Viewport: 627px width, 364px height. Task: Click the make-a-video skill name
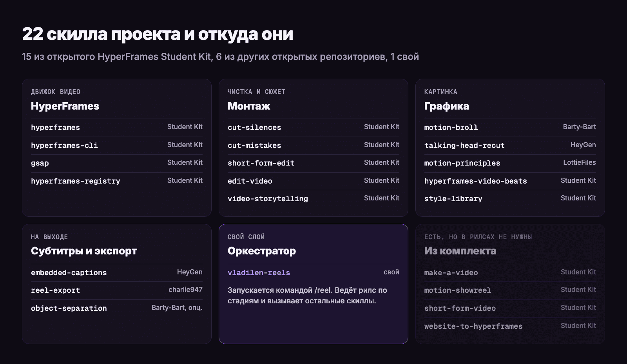(x=451, y=273)
